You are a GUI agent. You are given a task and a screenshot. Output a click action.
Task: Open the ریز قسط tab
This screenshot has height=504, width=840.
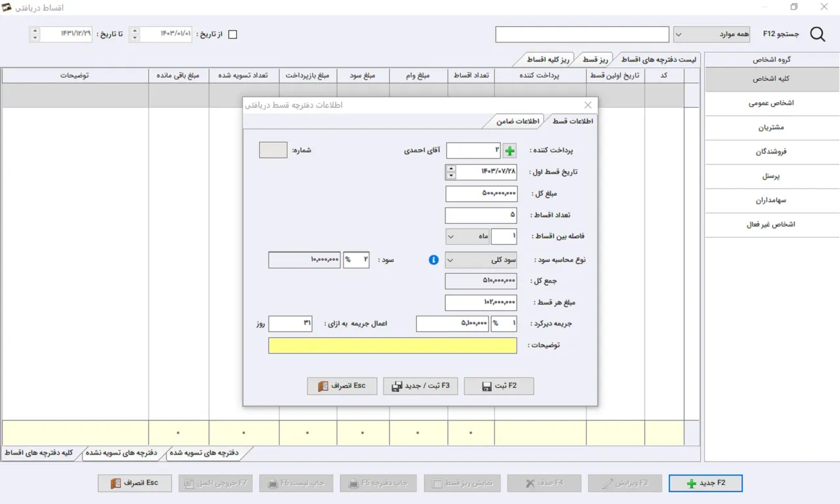click(x=595, y=60)
